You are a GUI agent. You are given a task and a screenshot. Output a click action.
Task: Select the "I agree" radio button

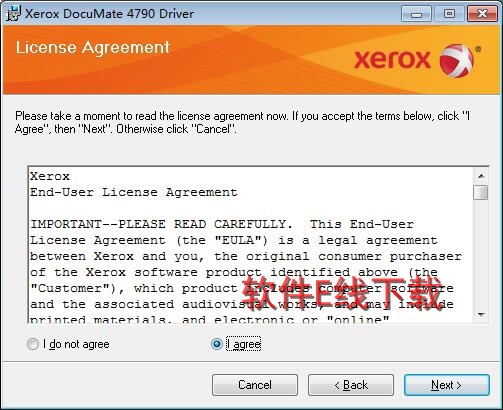coord(217,344)
